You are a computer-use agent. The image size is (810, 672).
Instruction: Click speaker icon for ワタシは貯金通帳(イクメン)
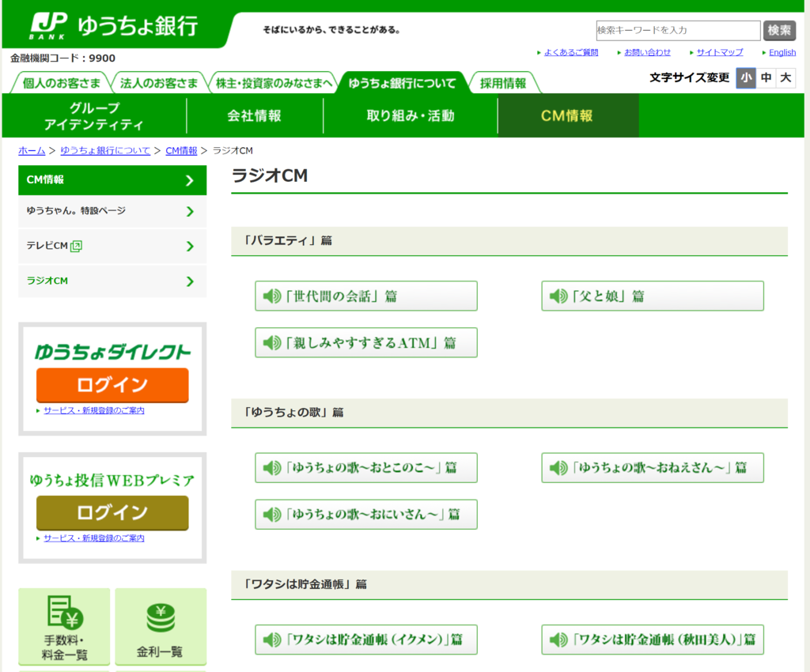[x=272, y=640]
